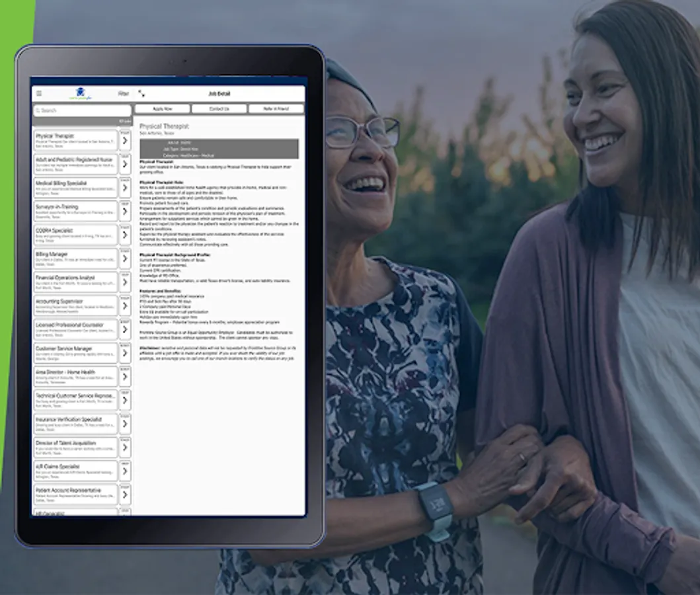Viewport: 700px width, 595px height.
Task: Open chevron for Medical Billing Specialist
Action: (x=125, y=188)
